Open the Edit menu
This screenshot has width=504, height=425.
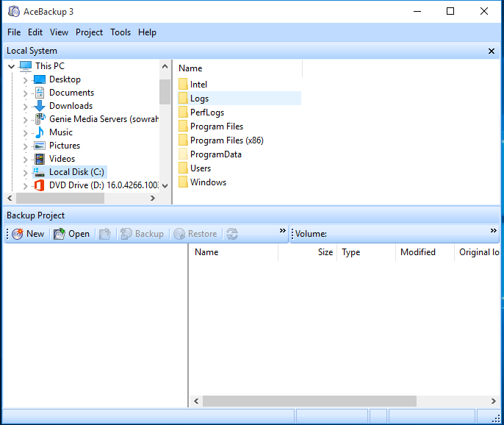pos(35,32)
